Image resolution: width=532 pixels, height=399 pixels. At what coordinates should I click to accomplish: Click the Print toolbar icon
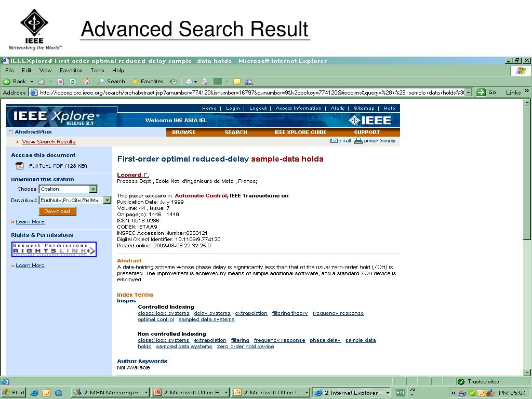205,82
